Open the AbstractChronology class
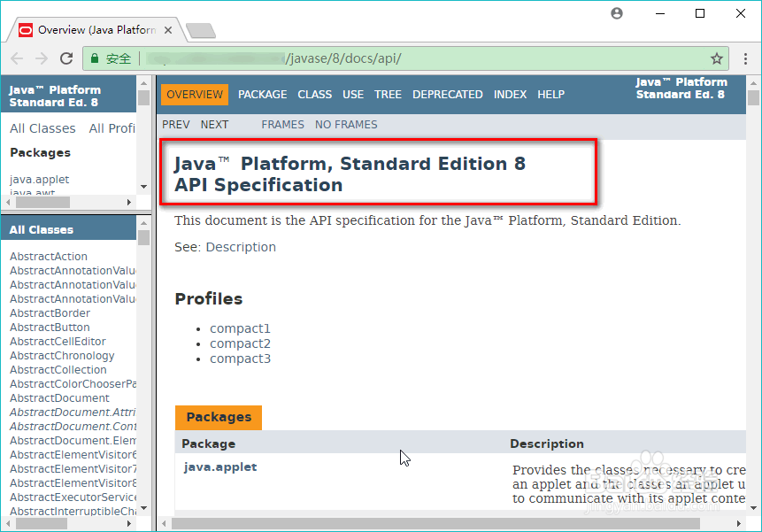 (62, 356)
